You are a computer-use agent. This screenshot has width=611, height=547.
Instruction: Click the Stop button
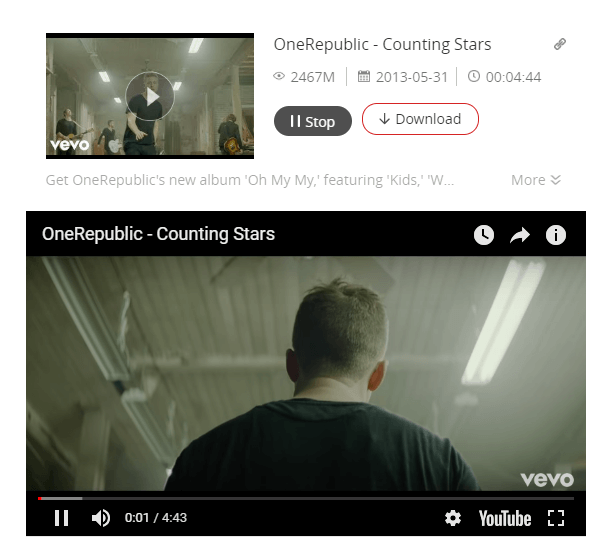click(313, 121)
